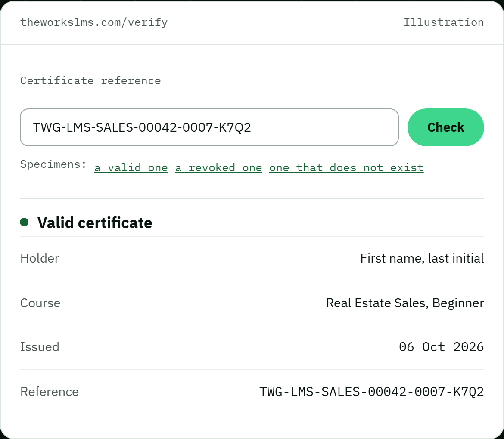Click the green Check button
The height and width of the screenshot is (439, 504).
pyautogui.click(x=445, y=127)
